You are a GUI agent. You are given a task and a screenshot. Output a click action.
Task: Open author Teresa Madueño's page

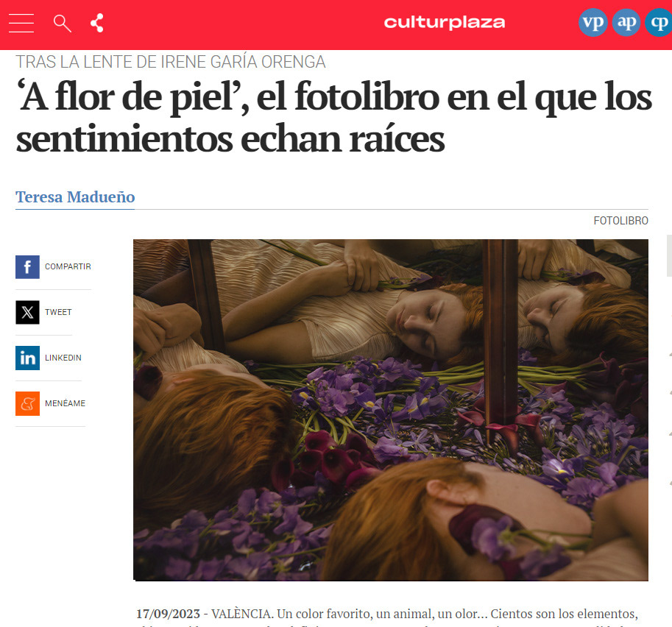click(x=75, y=197)
